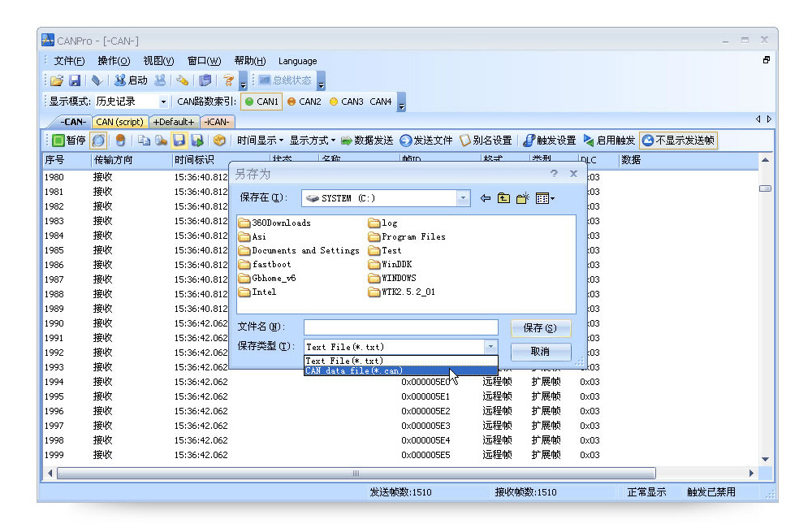812x528 pixels.
Task: Create a new folder in save dialog
Action: (522, 198)
